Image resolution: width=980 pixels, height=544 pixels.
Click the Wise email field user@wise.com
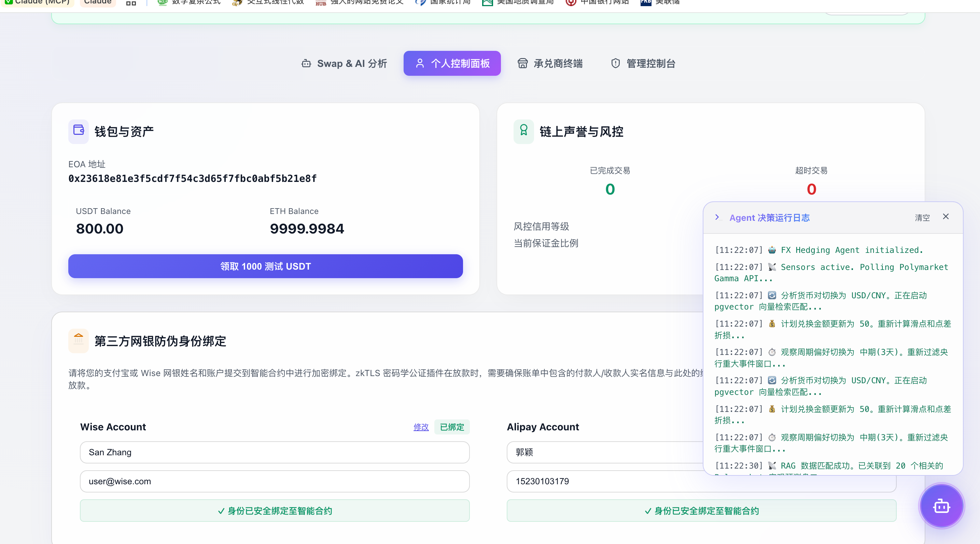pyautogui.click(x=275, y=481)
